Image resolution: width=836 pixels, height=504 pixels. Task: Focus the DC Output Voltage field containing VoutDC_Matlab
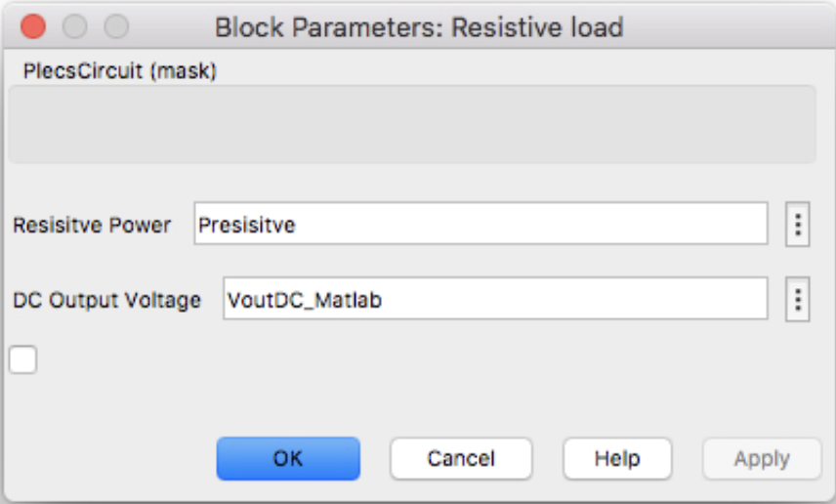tap(495, 300)
